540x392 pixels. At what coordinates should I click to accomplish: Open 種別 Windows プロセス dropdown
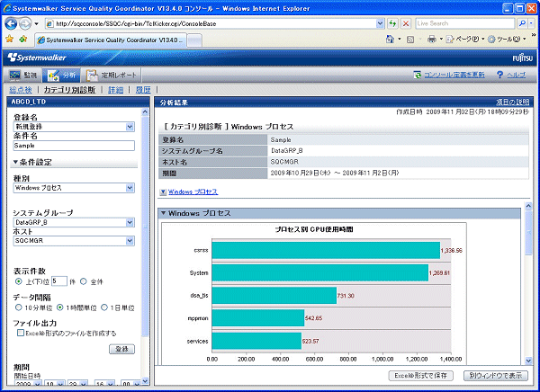coord(130,188)
